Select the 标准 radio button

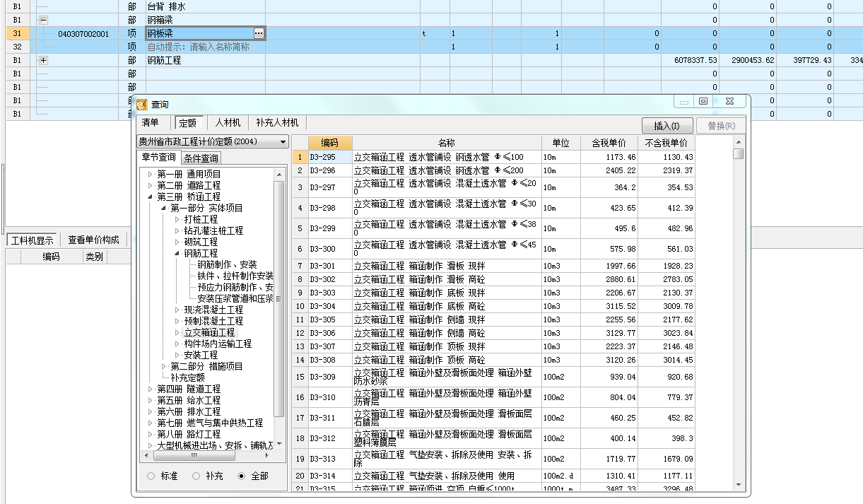[x=151, y=476]
